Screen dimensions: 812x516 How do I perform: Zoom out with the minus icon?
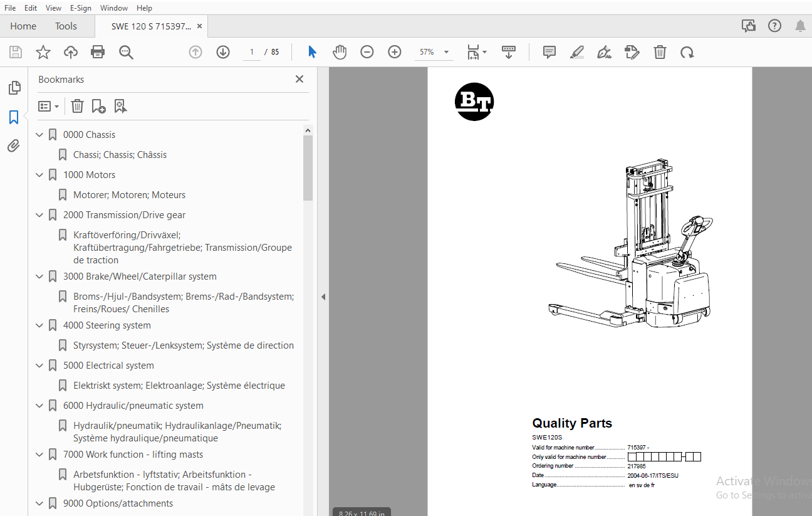tap(367, 52)
